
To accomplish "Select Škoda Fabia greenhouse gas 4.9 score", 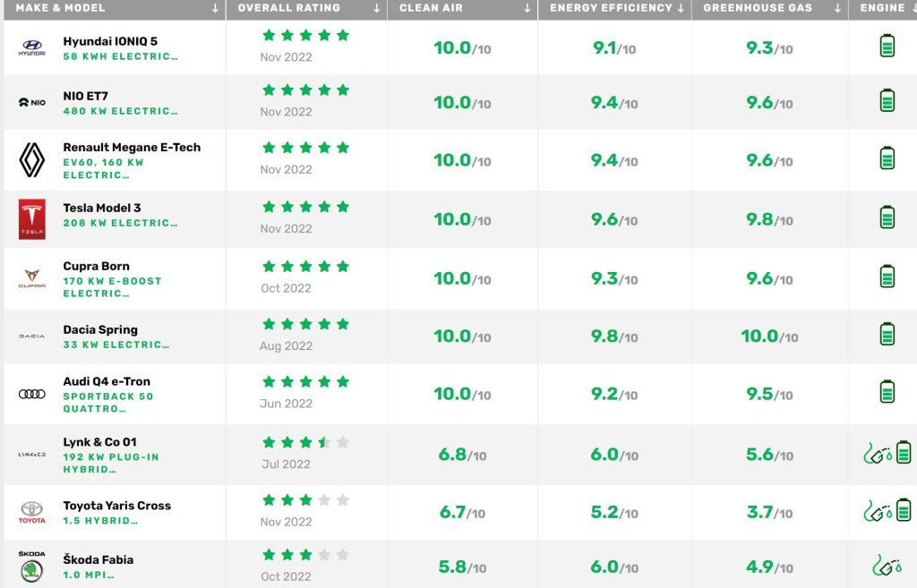I will click(769, 567).
